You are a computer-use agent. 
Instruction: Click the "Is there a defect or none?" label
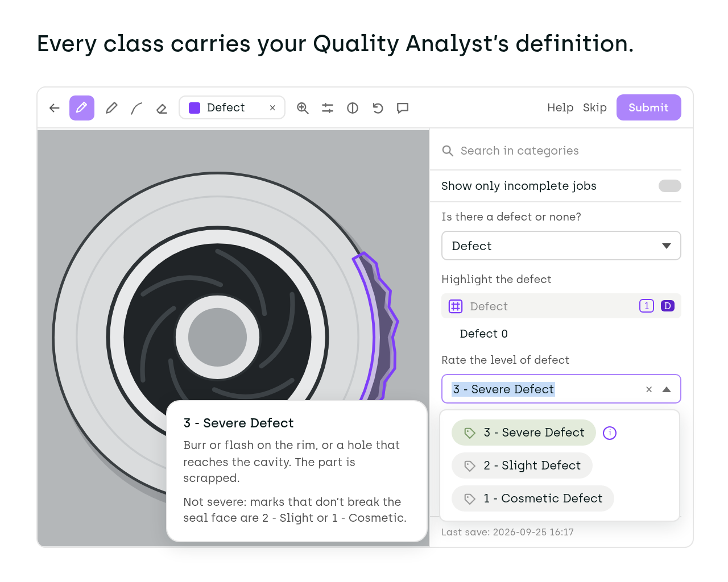(x=511, y=217)
